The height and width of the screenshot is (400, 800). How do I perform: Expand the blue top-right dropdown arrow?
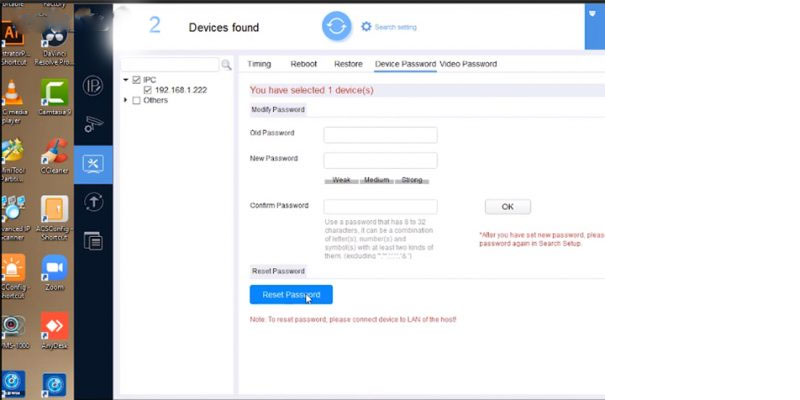click(592, 13)
